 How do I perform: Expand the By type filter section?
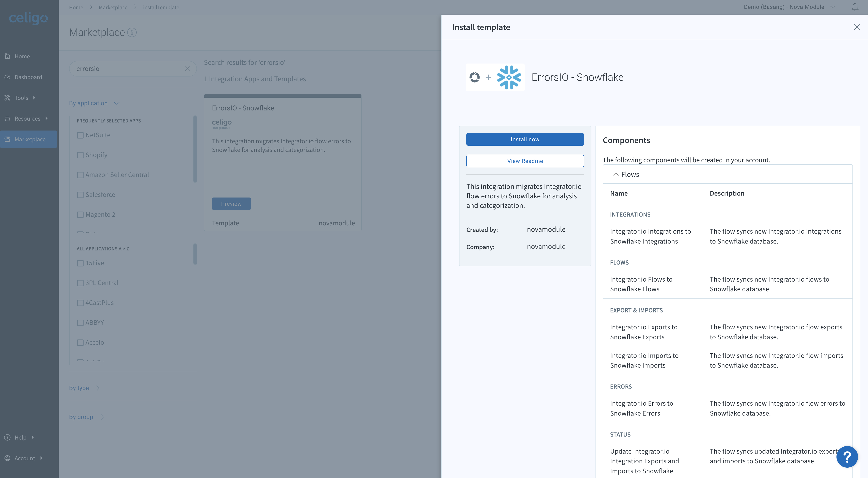(84, 388)
